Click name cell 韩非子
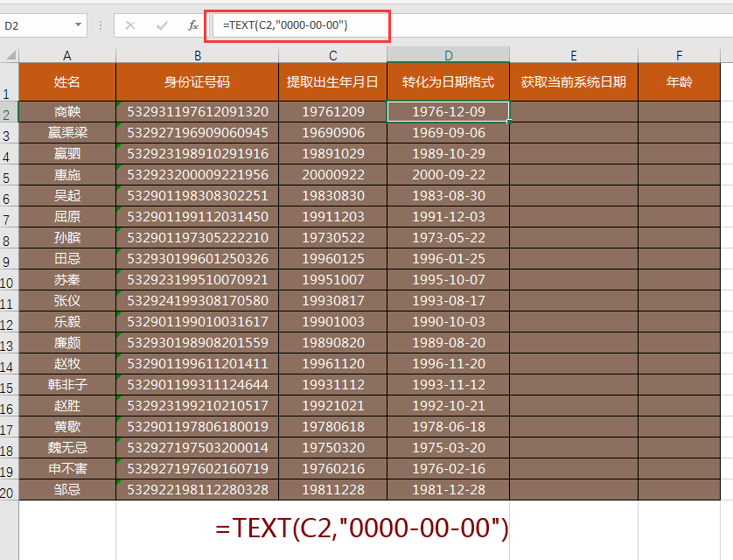 click(67, 385)
